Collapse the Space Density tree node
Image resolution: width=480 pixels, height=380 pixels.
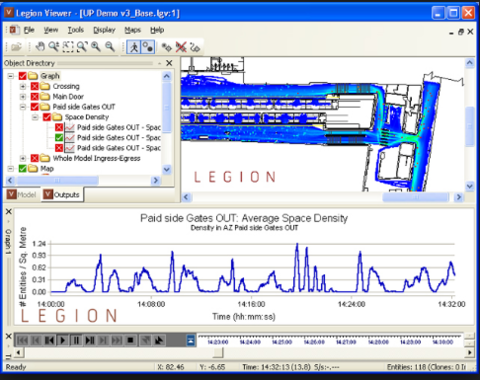tap(35, 117)
